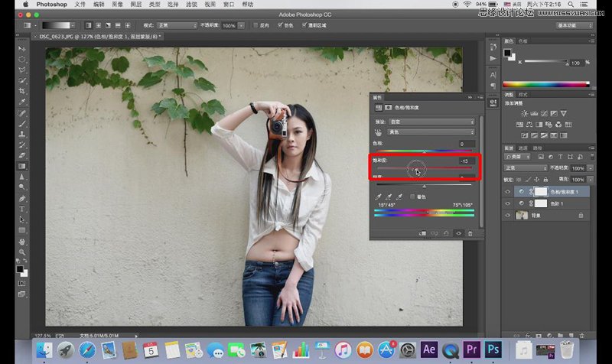
Task: Choose the radial gradient style button
Action: 99,25
